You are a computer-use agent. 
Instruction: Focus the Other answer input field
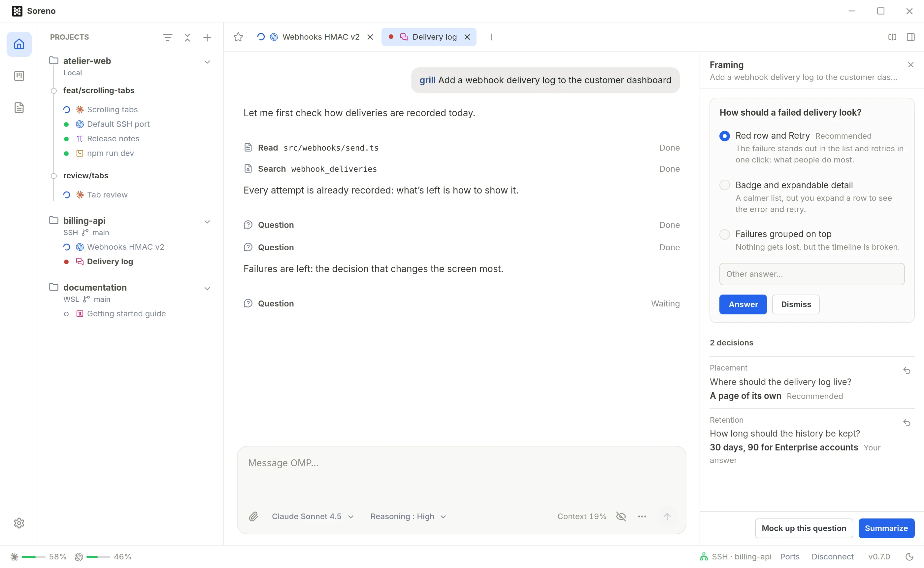coord(812,274)
